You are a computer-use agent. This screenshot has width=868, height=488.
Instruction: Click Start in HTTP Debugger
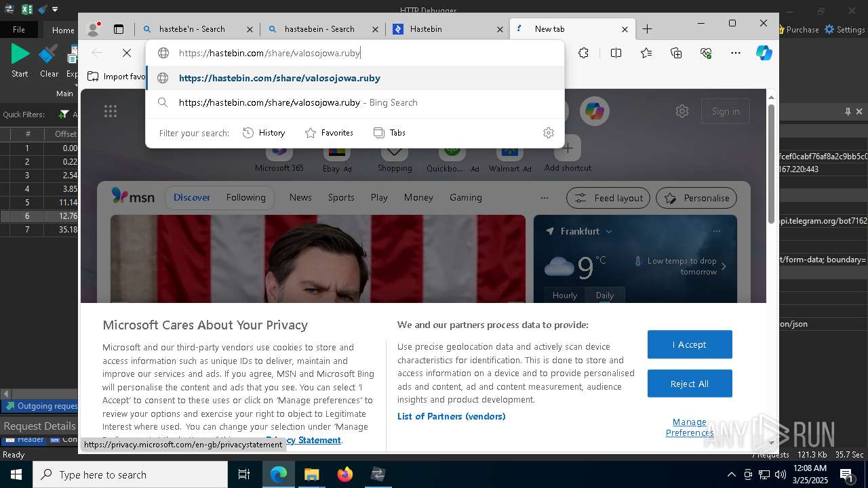click(x=20, y=60)
